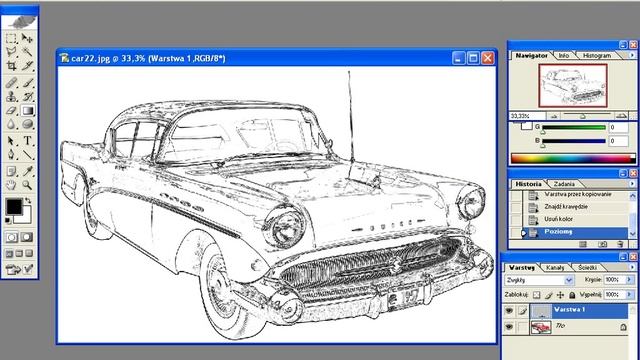Select the Path Selection tool

tap(11, 141)
